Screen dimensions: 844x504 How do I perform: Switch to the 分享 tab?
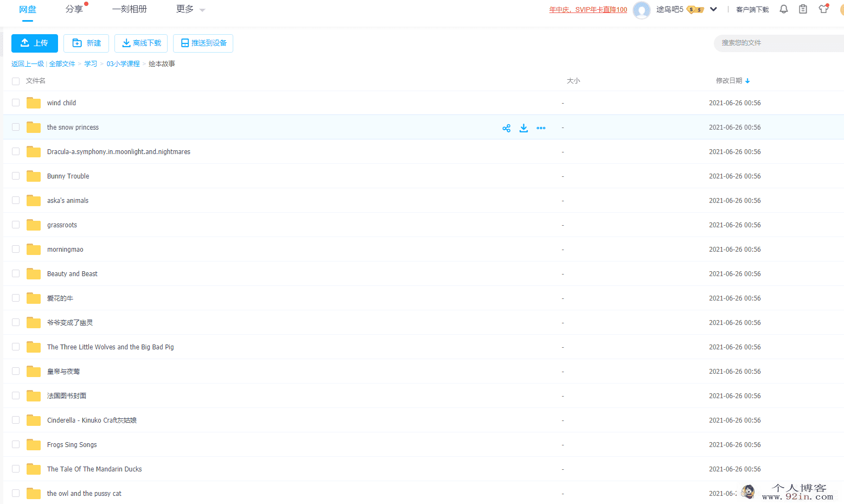coord(74,9)
